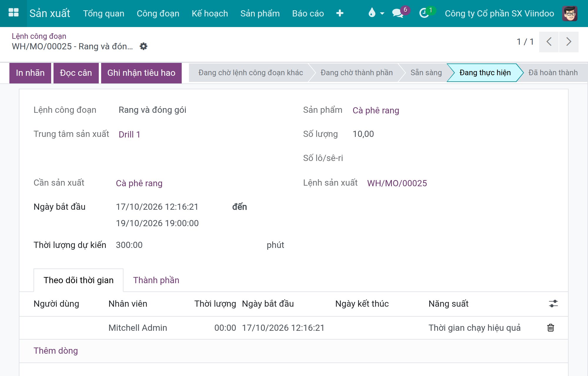Select the Sẵn sàng status

(426, 73)
